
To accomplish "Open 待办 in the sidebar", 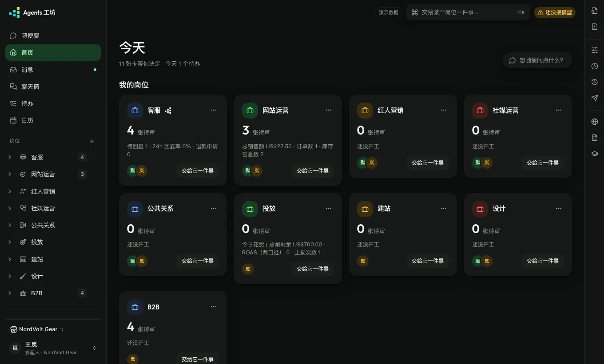I will pyautogui.click(x=53, y=103).
